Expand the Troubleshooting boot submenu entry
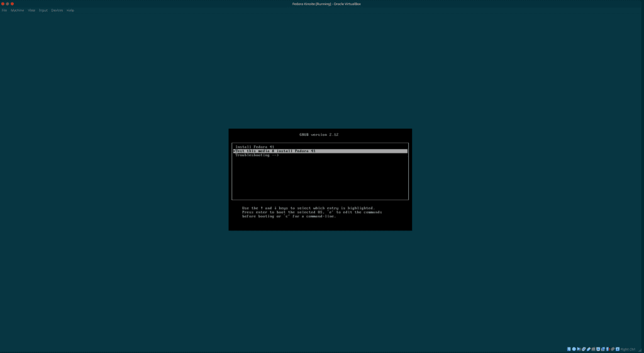This screenshot has width=644, height=353. (x=257, y=155)
